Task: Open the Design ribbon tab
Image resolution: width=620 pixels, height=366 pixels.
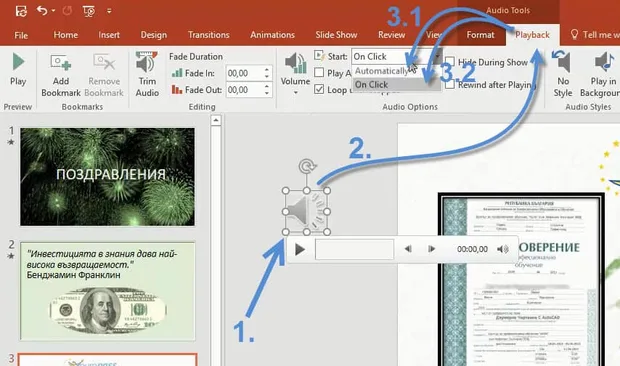Action: [153, 35]
